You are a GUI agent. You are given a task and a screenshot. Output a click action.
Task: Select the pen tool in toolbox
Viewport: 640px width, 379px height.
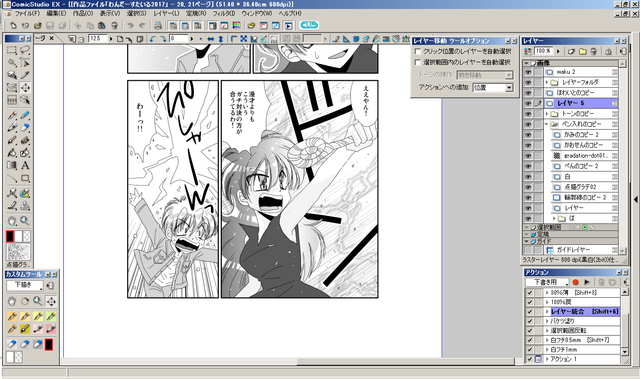point(11,115)
